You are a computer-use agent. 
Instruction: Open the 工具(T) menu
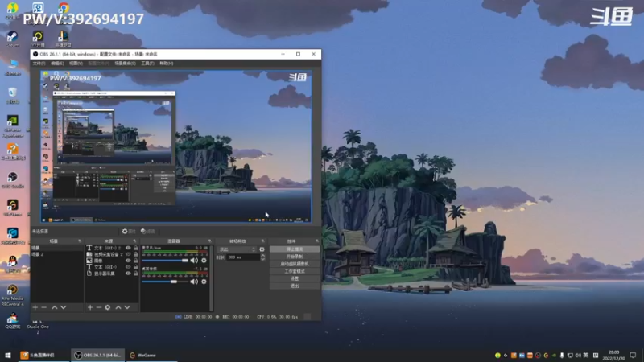tap(147, 64)
